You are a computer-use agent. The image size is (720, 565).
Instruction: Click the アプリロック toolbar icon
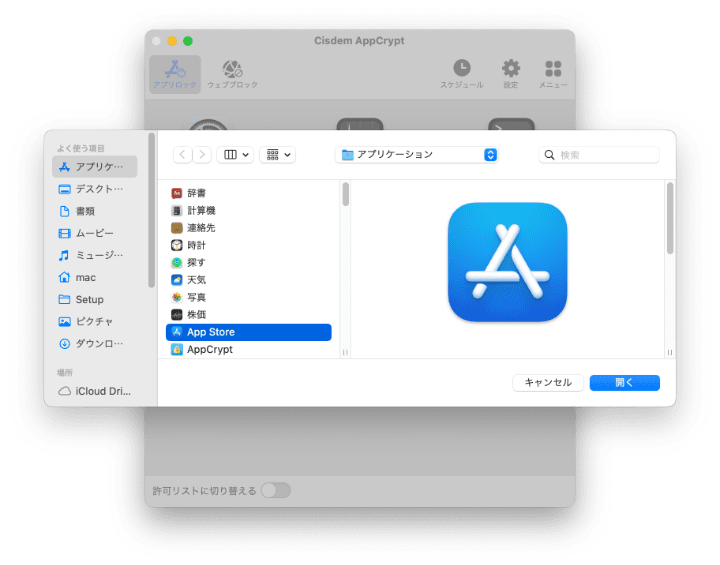(x=175, y=72)
